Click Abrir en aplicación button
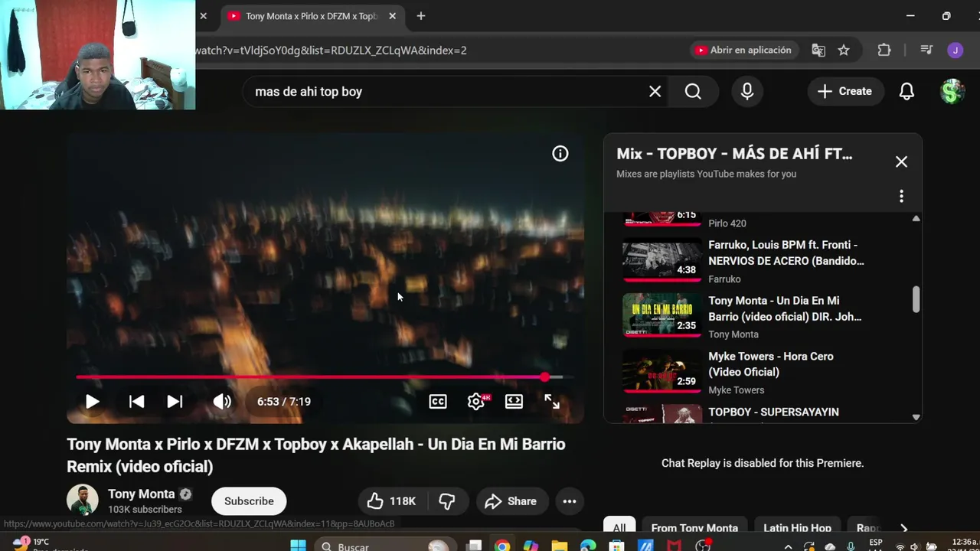 (x=743, y=51)
